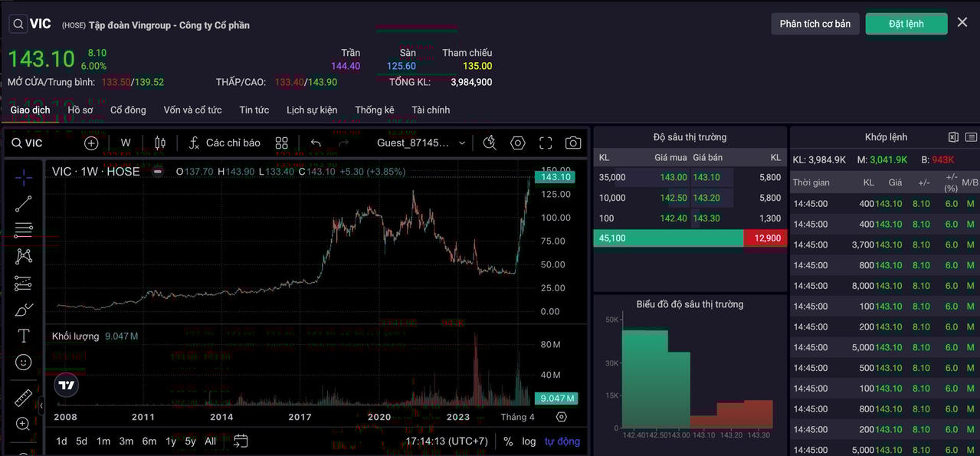The height and width of the screenshot is (456, 980).
Task: Open the Guest_87145 layout dropdown
Action: pyautogui.click(x=421, y=143)
